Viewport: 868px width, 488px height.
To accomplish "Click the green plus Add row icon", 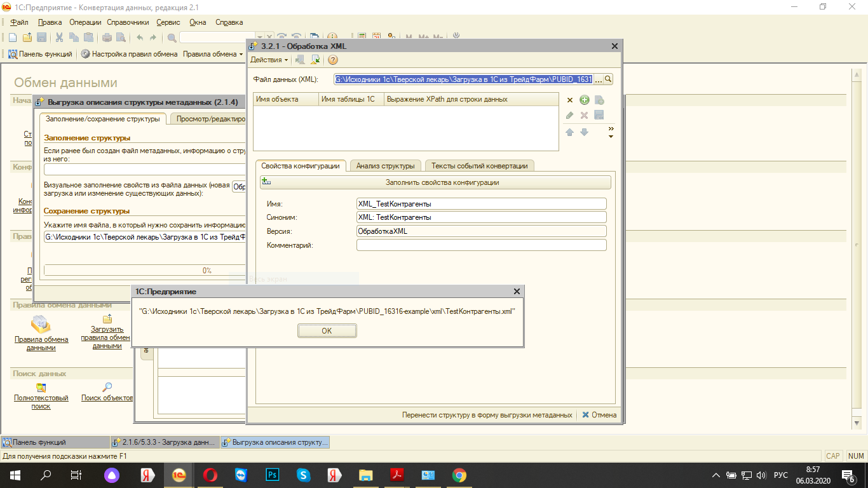I will tap(585, 100).
